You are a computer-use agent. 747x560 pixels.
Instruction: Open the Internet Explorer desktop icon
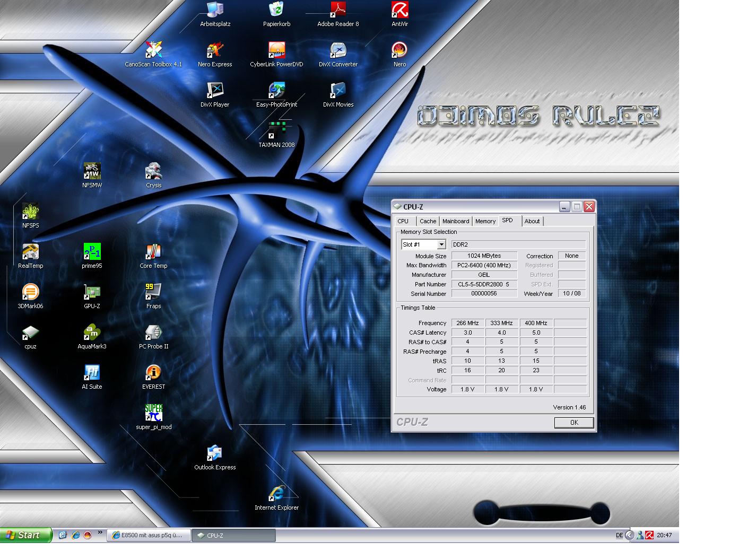click(276, 498)
